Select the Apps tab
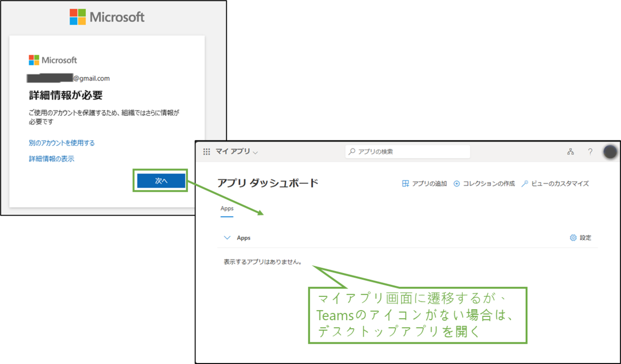The image size is (621, 364). (227, 209)
